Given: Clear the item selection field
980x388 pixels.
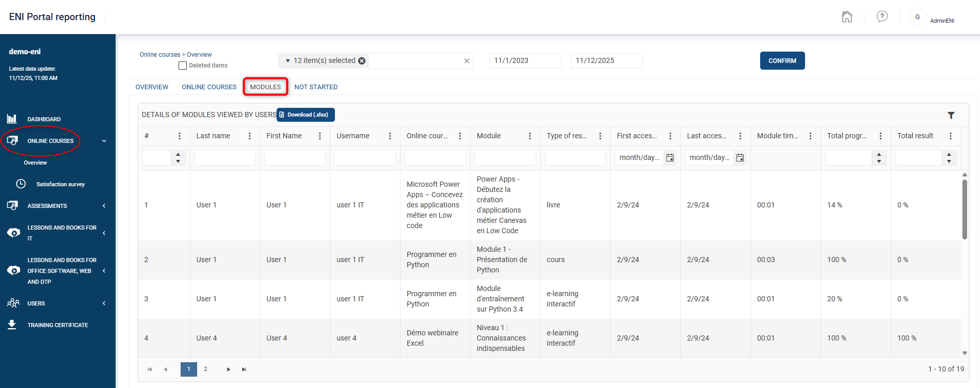Looking at the screenshot, I should point(467,61).
